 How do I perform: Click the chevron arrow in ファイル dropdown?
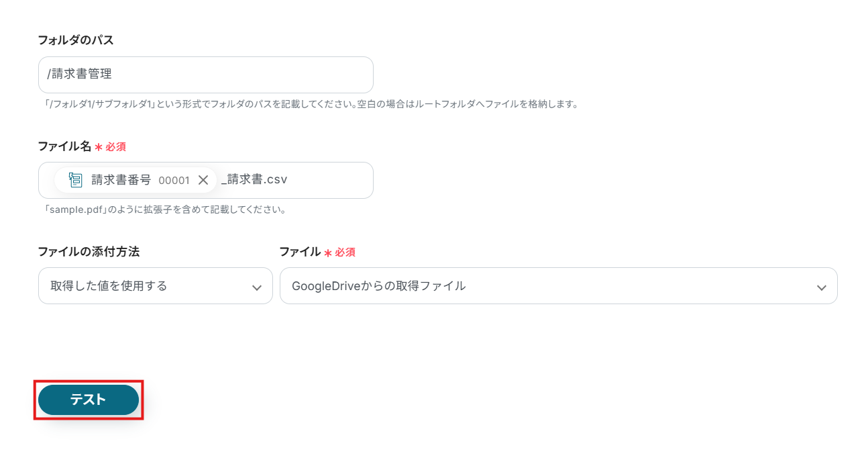[821, 287]
